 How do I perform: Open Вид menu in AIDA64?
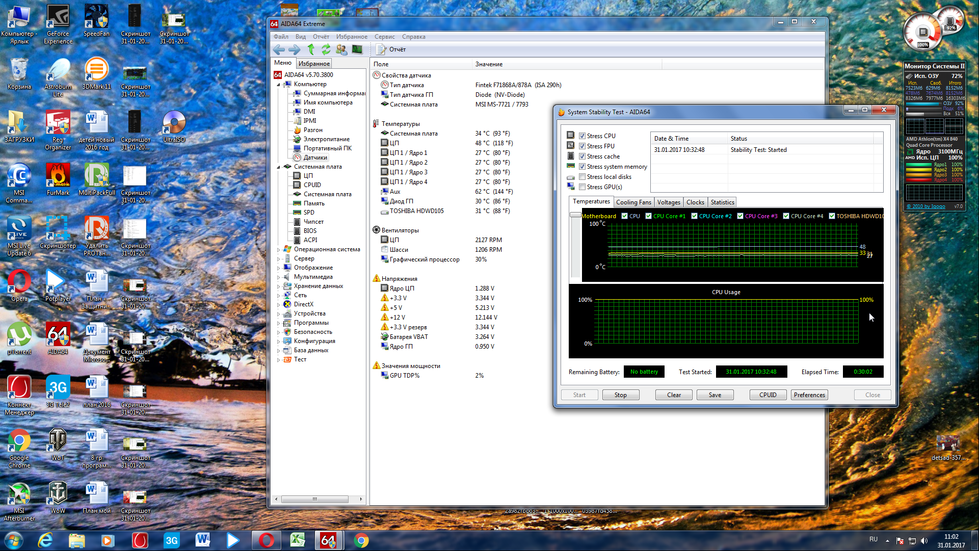(301, 37)
